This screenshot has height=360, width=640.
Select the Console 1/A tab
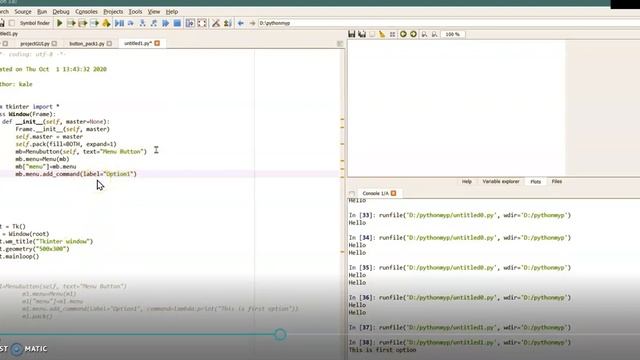click(x=375, y=193)
